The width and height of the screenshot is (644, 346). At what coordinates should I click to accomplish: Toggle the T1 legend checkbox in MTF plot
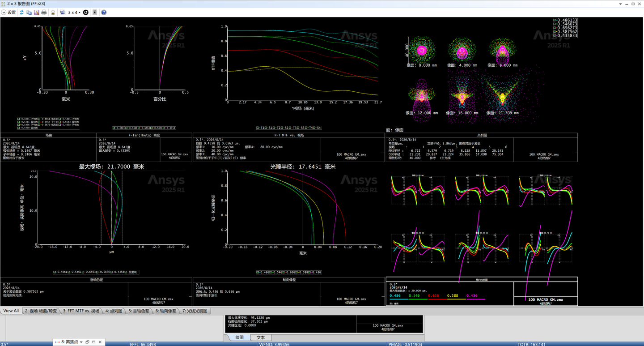[x=258, y=128]
